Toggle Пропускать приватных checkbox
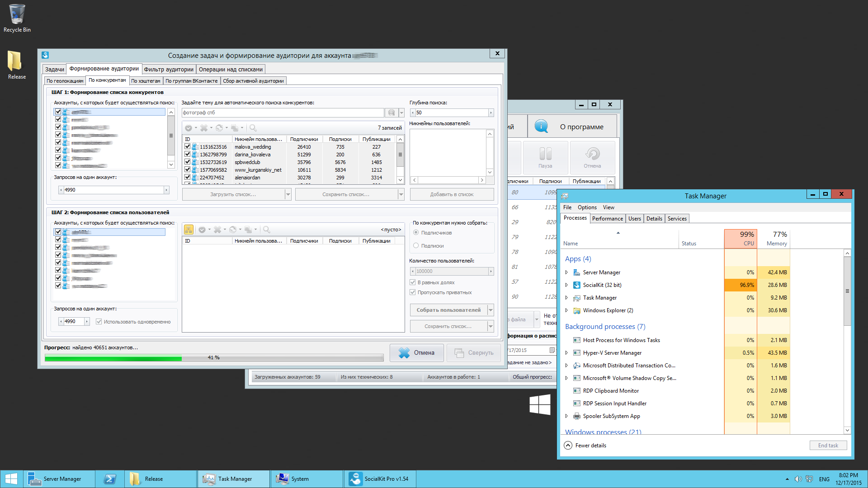Image resolution: width=868 pixels, height=488 pixels. pos(413,292)
